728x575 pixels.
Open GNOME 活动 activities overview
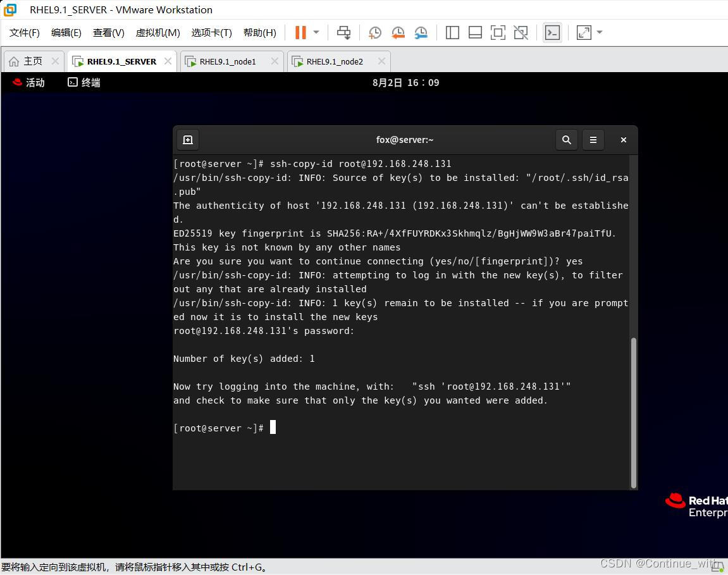29,83
